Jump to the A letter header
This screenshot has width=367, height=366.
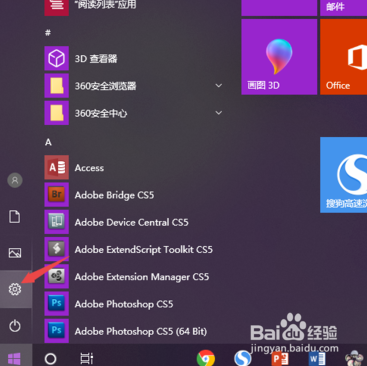coord(48,142)
